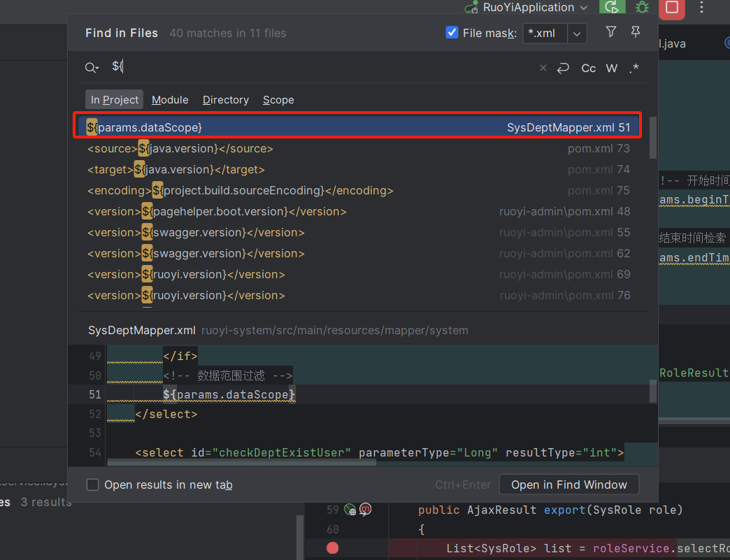
Task: Toggle Open results in new tab checkbox
Action: click(x=92, y=484)
